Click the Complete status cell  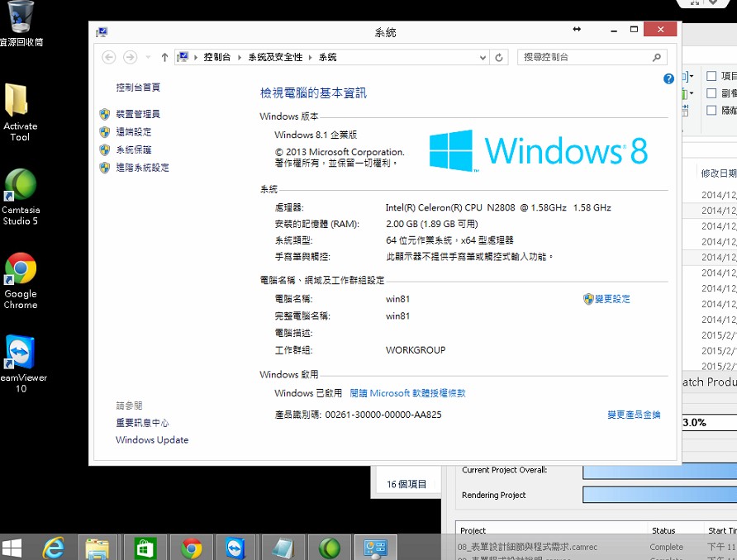coord(667,547)
